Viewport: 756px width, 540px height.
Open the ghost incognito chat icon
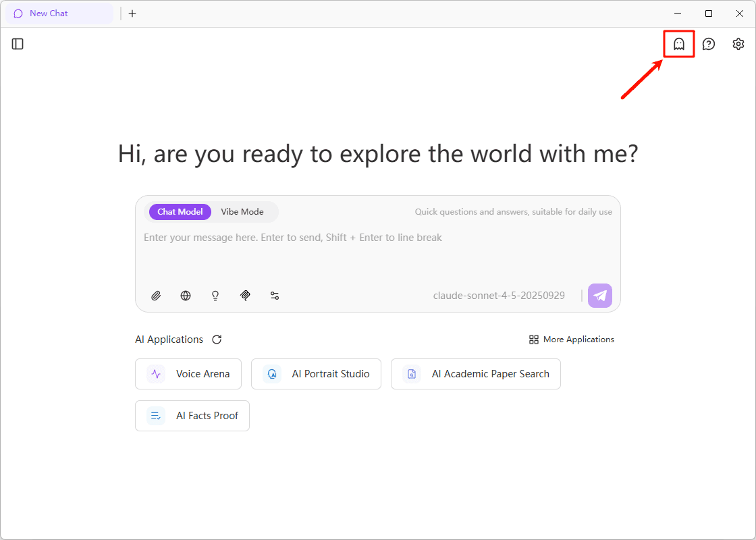679,44
